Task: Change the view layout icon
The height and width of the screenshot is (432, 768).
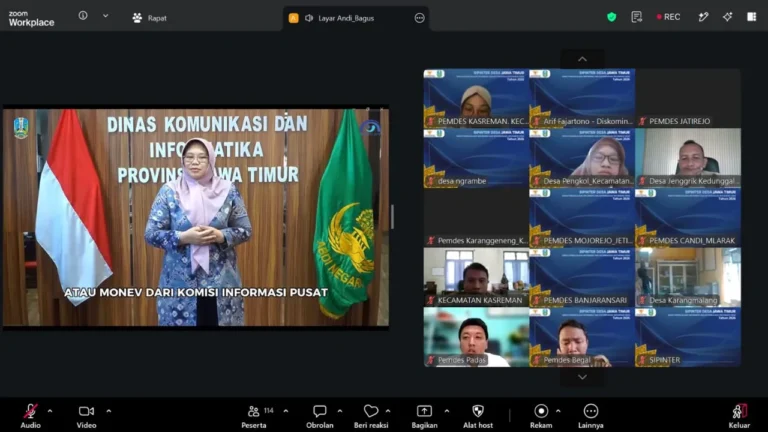Action: pyautogui.click(x=751, y=17)
